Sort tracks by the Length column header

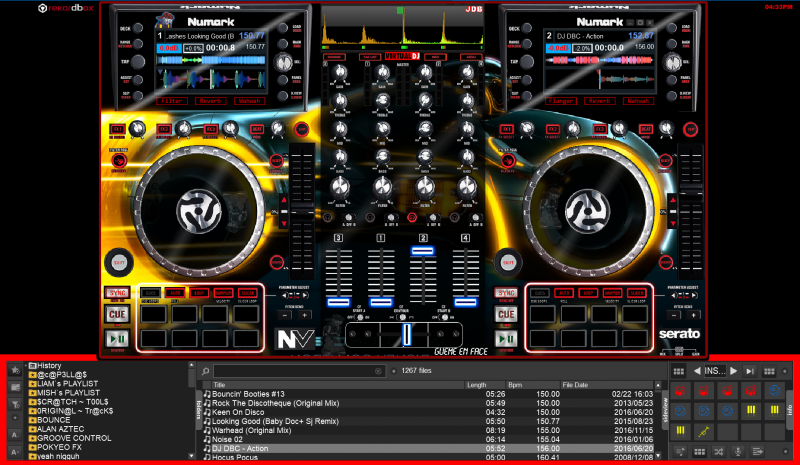point(485,385)
